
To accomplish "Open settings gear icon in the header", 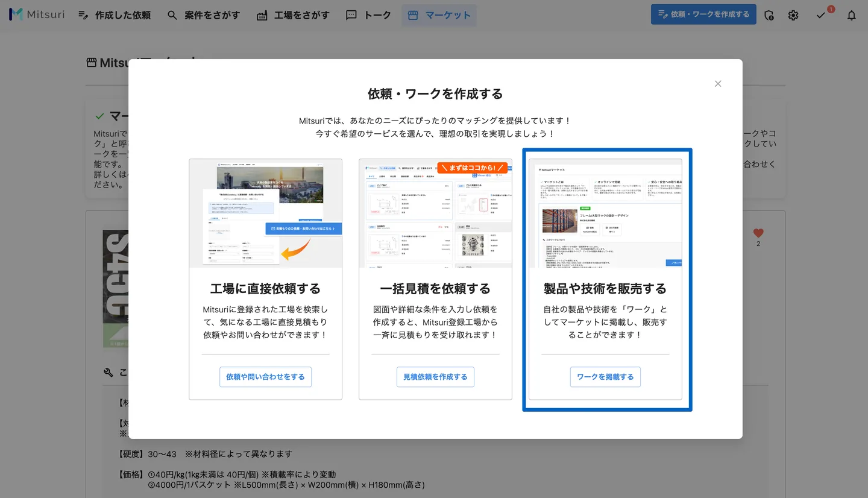I will 793,15.
